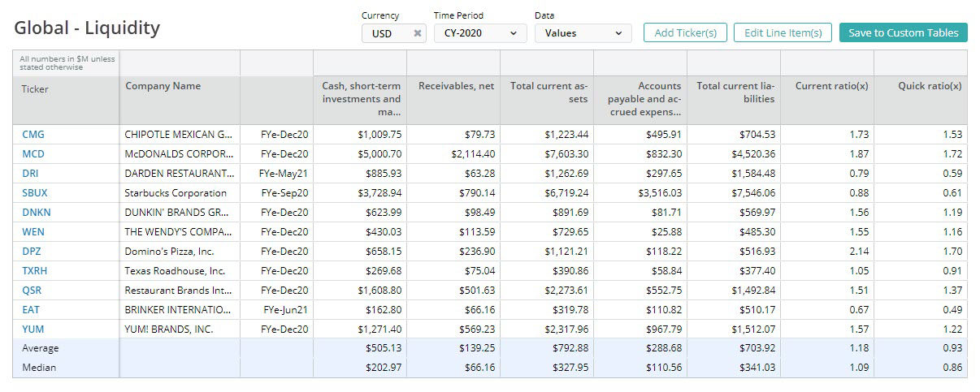The height and width of the screenshot is (392, 980).
Task: Open the YUM ticker link
Action: pyautogui.click(x=32, y=329)
